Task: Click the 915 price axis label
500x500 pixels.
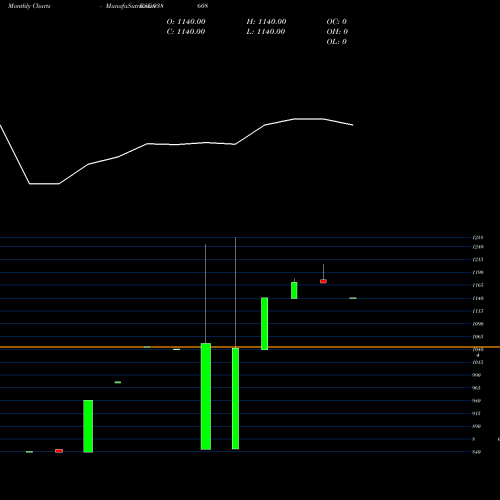Action: coord(476,413)
